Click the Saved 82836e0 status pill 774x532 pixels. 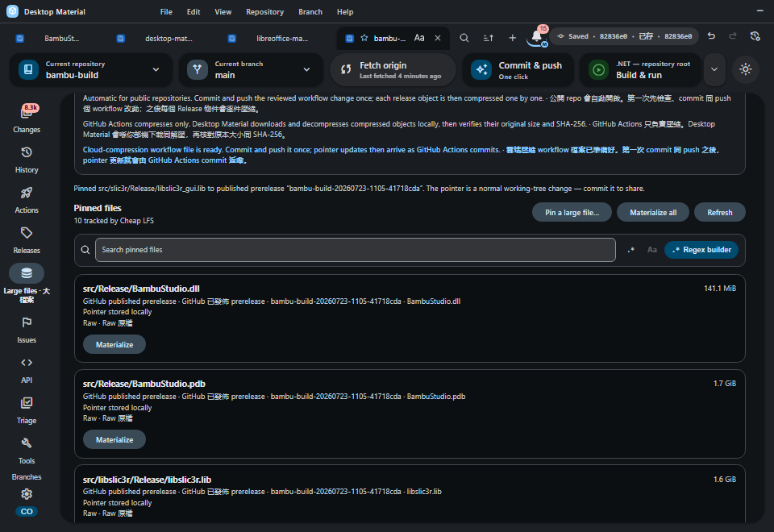point(624,36)
